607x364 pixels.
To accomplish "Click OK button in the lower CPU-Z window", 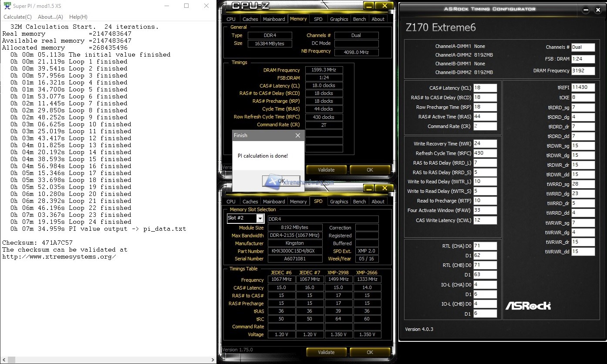I will tap(369, 352).
